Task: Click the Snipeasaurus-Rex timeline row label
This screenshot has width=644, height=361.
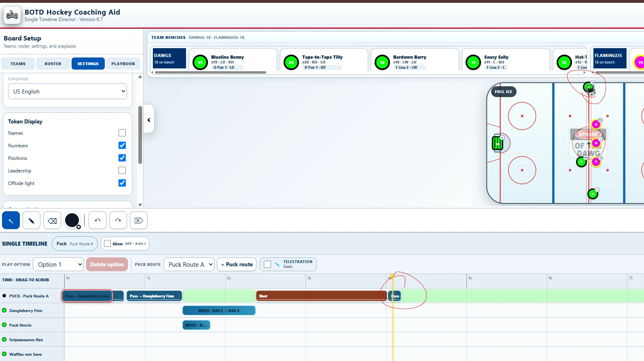Action: [26, 340]
